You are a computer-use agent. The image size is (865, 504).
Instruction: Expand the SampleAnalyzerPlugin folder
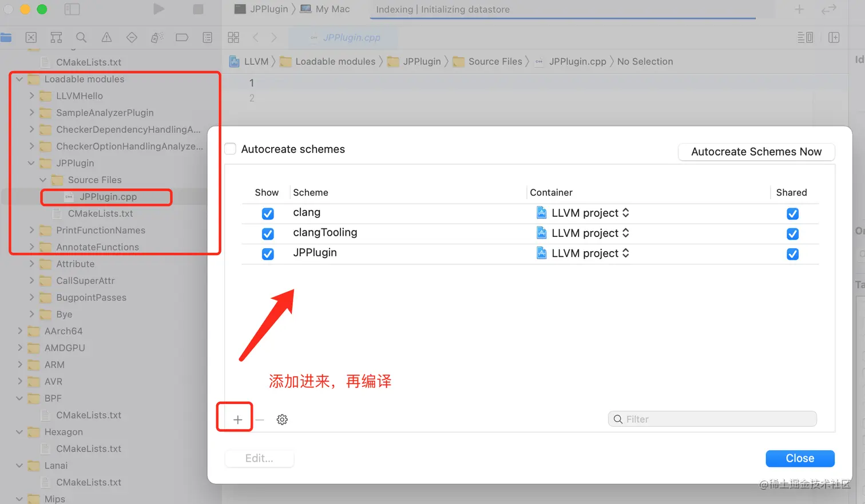31,113
